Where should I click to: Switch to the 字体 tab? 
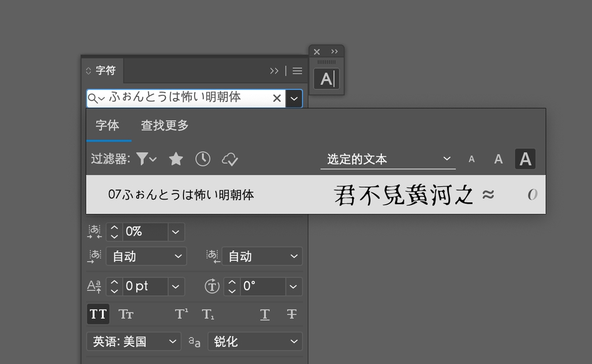point(108,125)
